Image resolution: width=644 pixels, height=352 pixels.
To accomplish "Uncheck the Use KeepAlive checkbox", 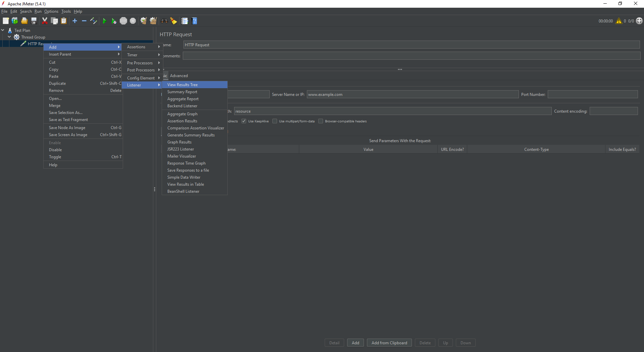I will click(244, 121).
